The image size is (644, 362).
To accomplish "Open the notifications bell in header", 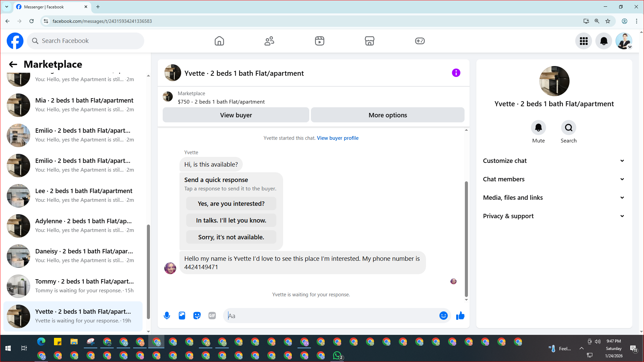I will (x=603, y=41).
